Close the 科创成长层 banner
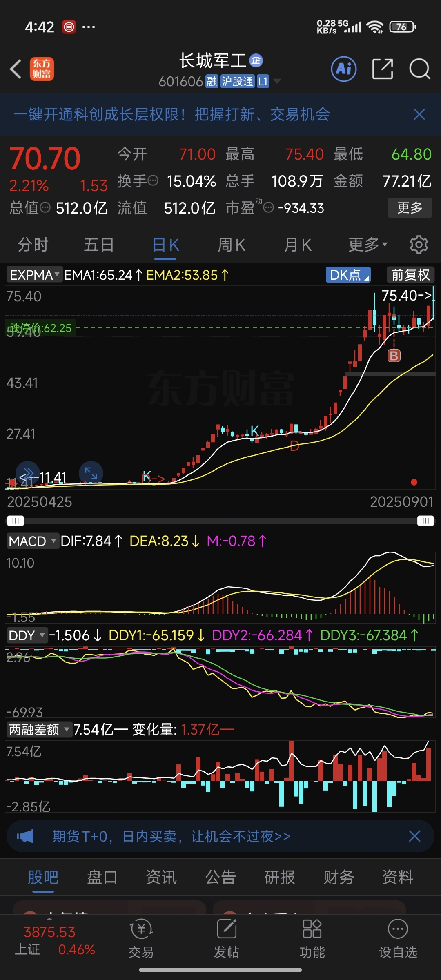The image size is (441, 980). point(419,114)
